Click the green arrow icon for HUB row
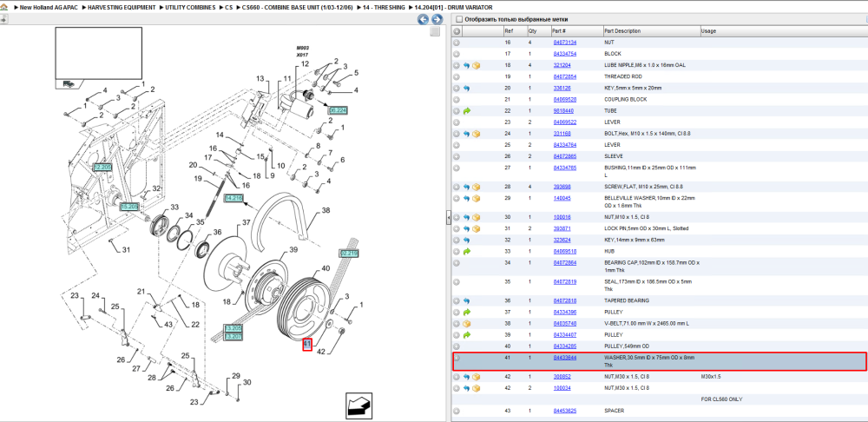868x422 pixels. pyautogui.click(x=467, y=252)
